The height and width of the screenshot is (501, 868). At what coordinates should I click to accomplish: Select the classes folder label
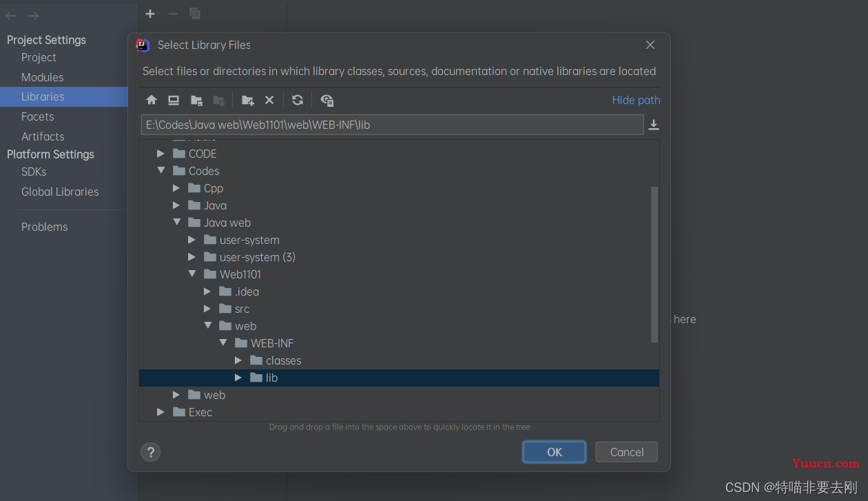[x=283, y=360]
